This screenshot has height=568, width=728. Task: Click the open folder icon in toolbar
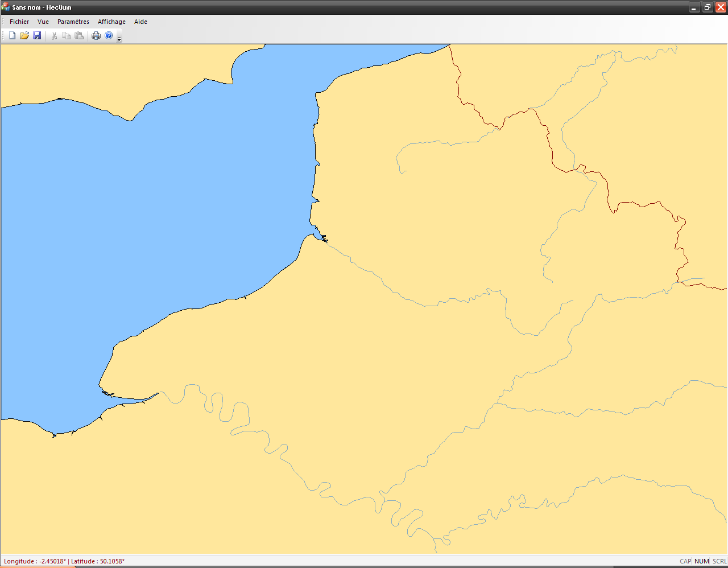[x=24, y=36]
